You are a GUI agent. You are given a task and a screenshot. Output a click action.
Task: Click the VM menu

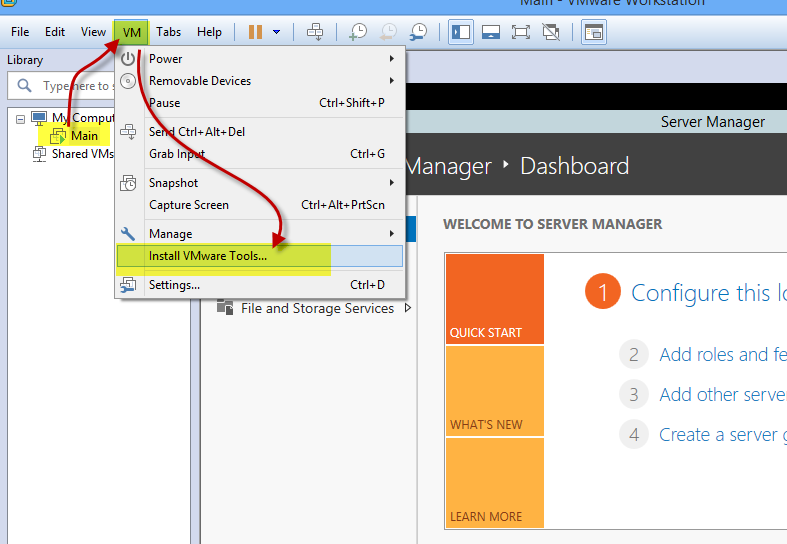132,33
